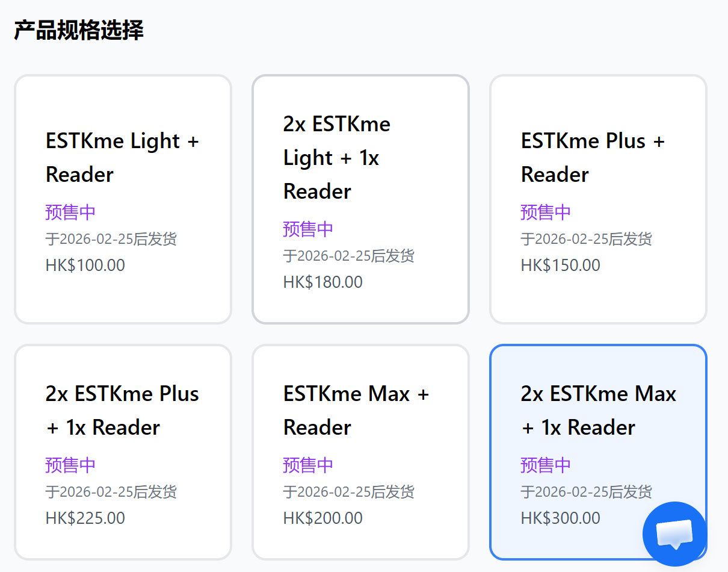This screenshot has height=572, width=728.
Task: Click the HK$225.00 price
Action: [x=85, y=518]
